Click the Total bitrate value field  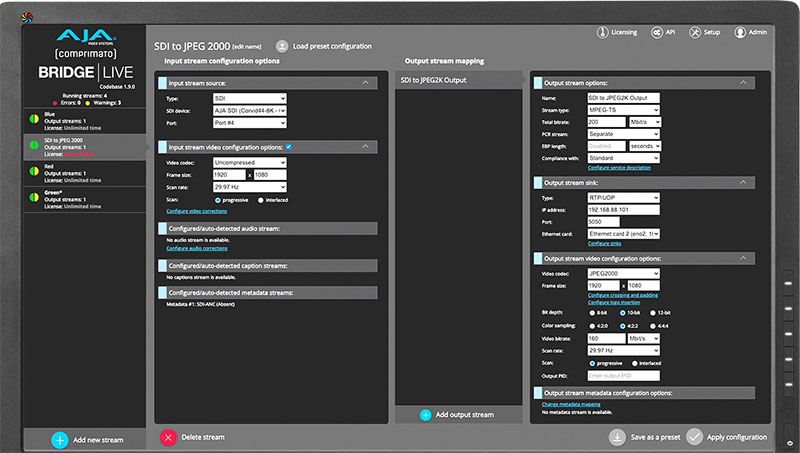click(x=606, y=122)
